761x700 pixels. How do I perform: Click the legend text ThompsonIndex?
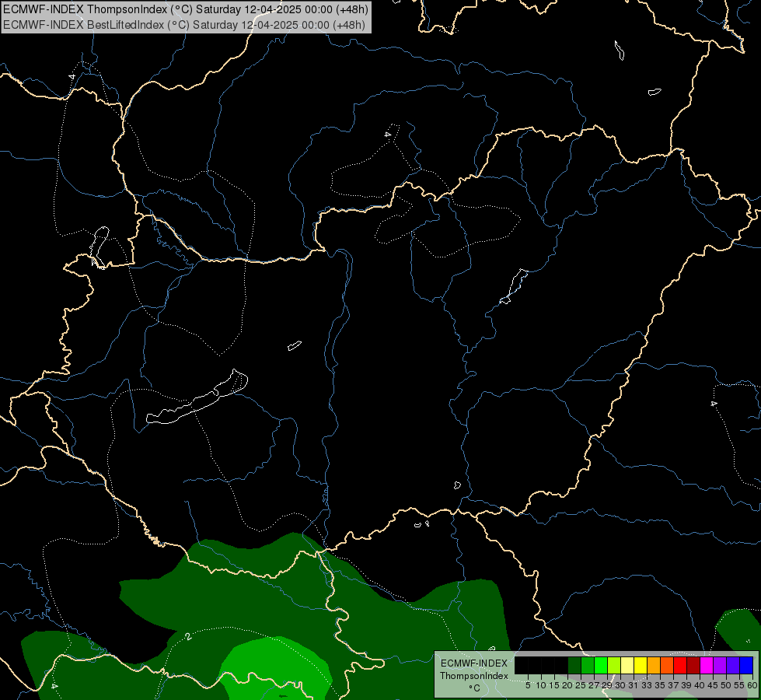pos(474,676)
